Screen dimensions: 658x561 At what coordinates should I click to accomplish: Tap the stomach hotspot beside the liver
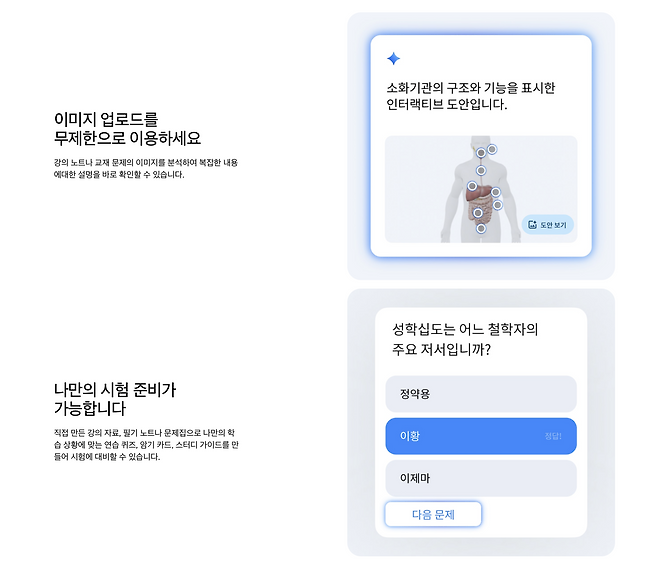click(496, 192)
